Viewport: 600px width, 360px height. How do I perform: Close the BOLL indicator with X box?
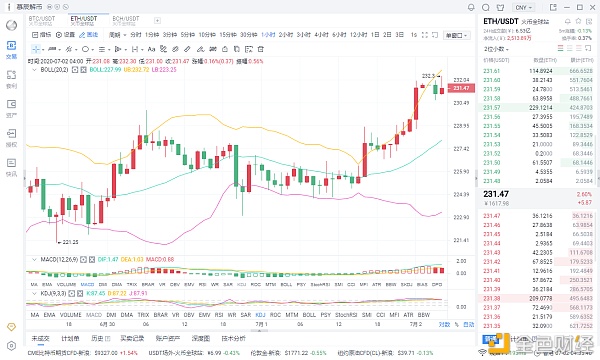[83, 70]
